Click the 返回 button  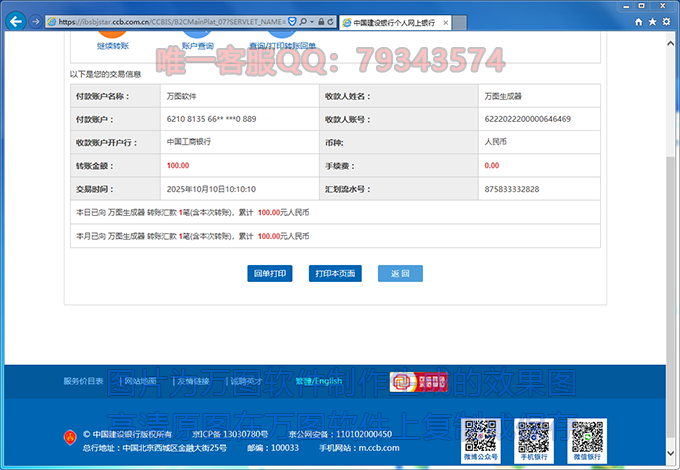(x=399, y=273)
